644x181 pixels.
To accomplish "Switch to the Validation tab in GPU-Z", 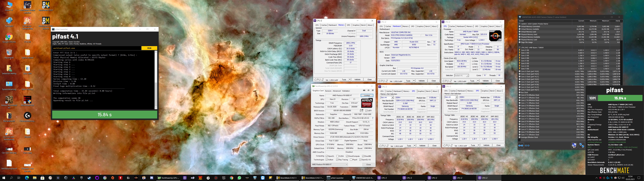I will click(x=346, y=91).
